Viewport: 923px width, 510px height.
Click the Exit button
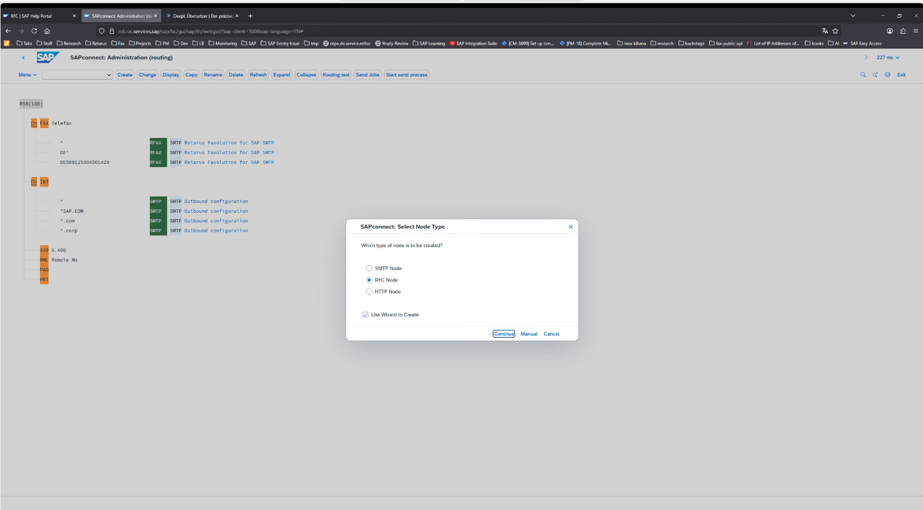point(901,75)
